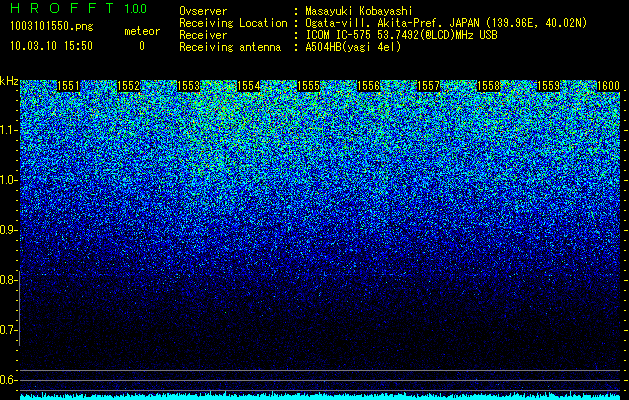
Task: Click the meteor count label
Action: (x=142, y=31)
